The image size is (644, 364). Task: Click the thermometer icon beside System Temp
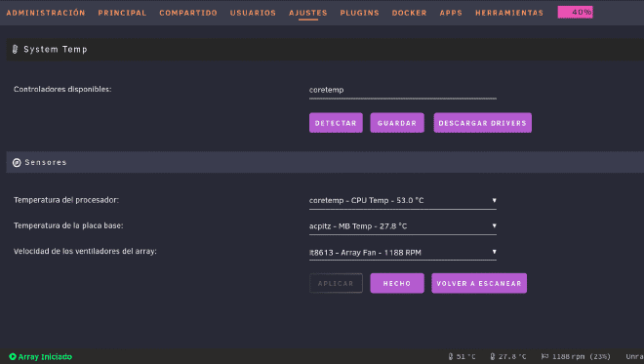point(16,50)
